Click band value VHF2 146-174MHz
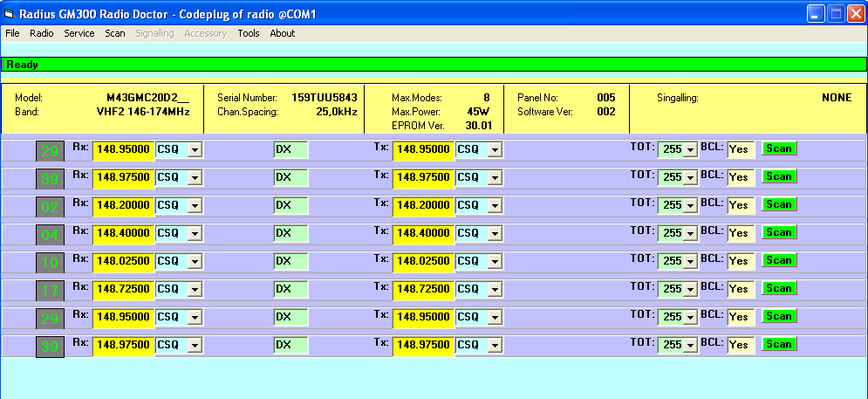 [143, 112]
